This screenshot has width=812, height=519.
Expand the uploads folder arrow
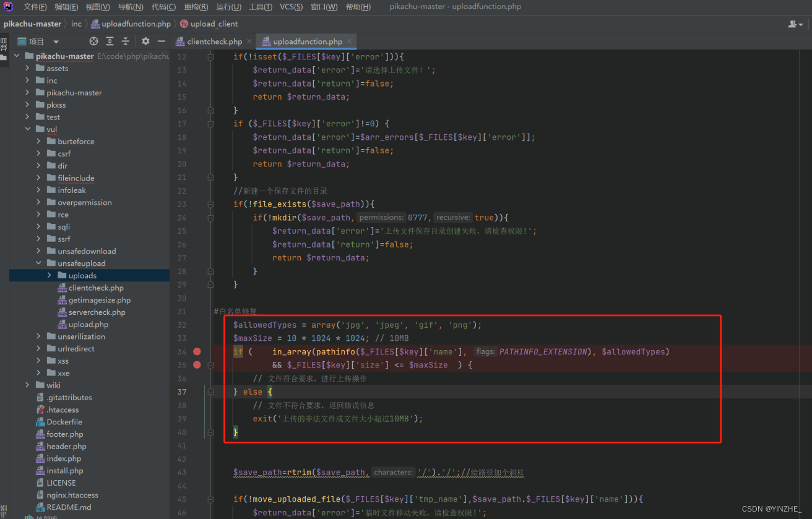(x=50, y=275)
